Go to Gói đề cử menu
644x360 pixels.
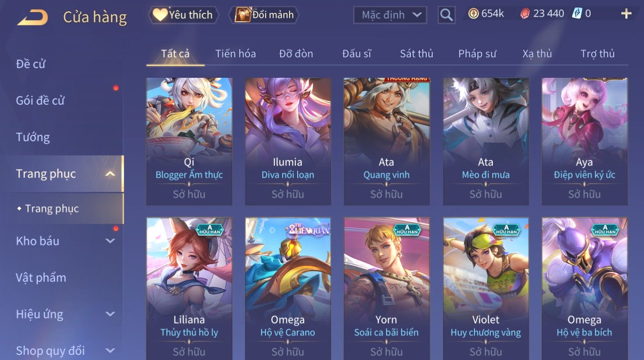[40, 100]
